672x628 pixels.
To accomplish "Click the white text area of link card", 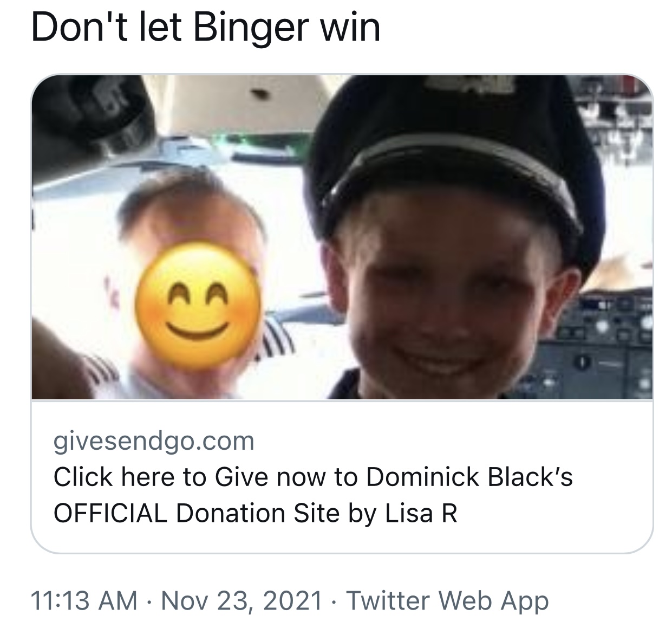I will click(342, 477).
